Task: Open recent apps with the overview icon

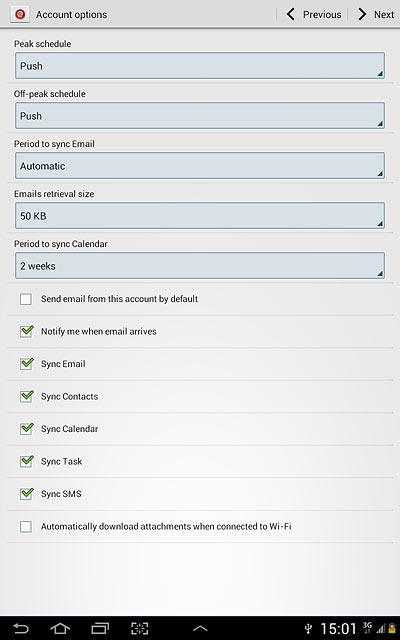Action: click(x=100, y=628)
